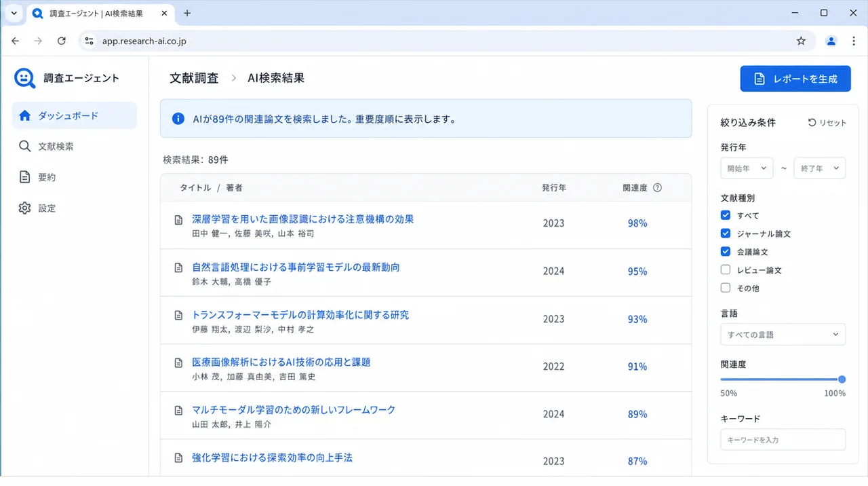
Task: Click the browser forward arrow
Action: [x=38, y=41]
